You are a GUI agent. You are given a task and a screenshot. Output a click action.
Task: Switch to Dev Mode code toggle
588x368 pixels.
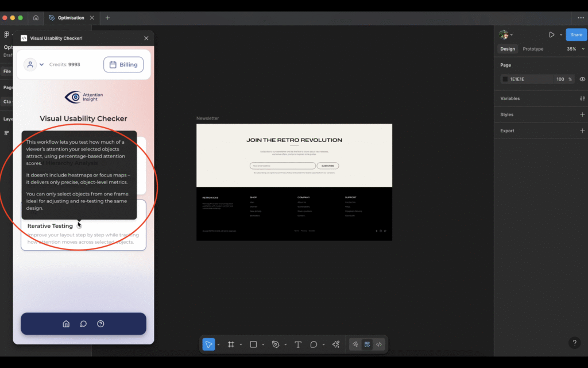[379, 344]
